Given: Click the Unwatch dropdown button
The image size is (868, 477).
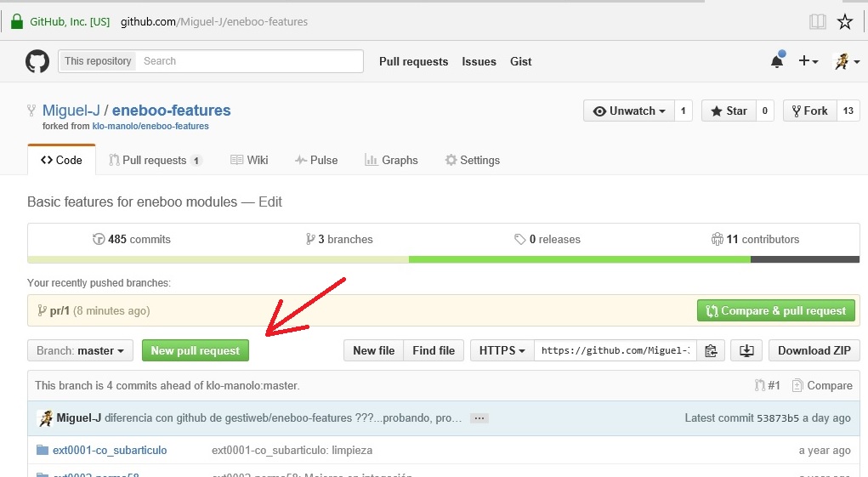Looking at the screenshot, I should coord(629,111).
